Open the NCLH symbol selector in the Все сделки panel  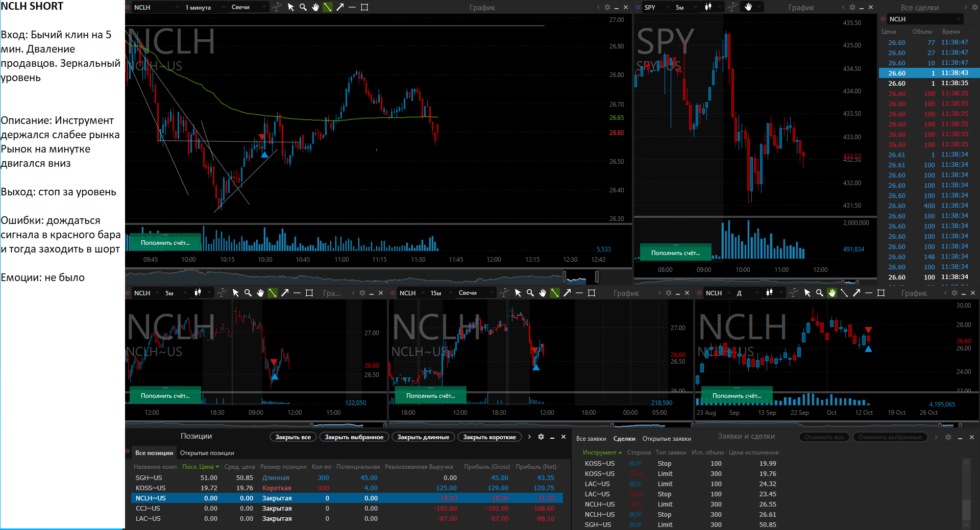click(925, 19)
